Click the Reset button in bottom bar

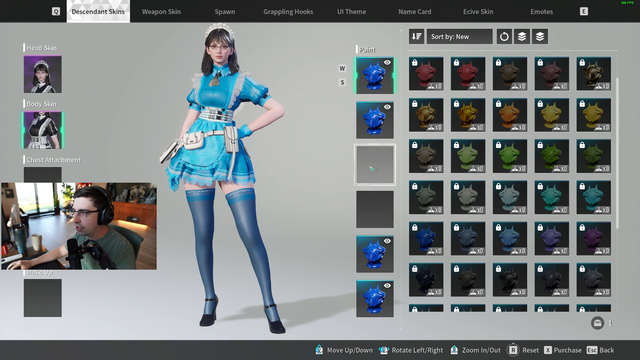point(524,350)
